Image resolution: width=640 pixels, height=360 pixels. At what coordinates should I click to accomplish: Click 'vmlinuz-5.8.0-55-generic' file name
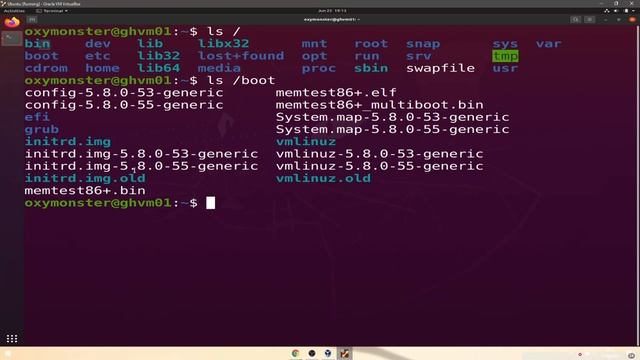[380, 166]
